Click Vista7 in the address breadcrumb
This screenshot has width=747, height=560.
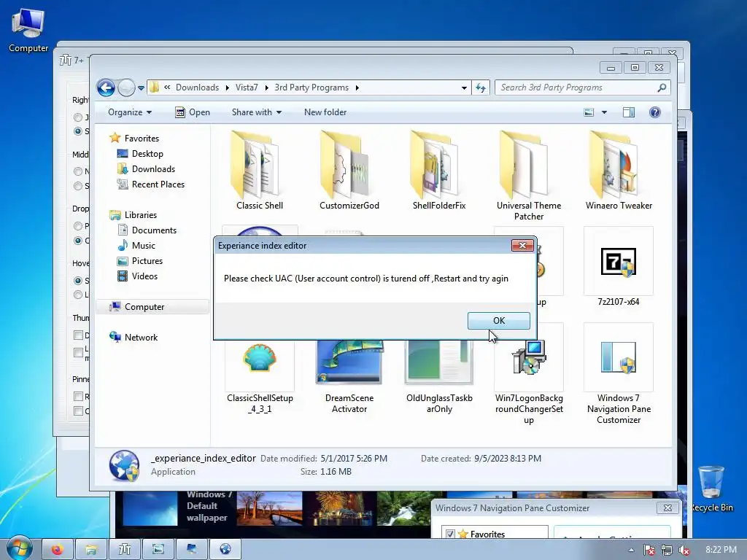[x=247, y=87]
